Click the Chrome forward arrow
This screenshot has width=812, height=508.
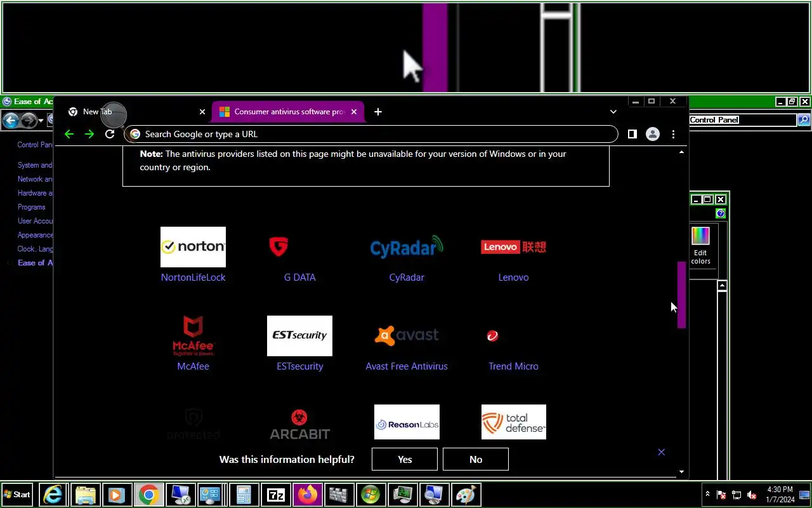(89, 134)
